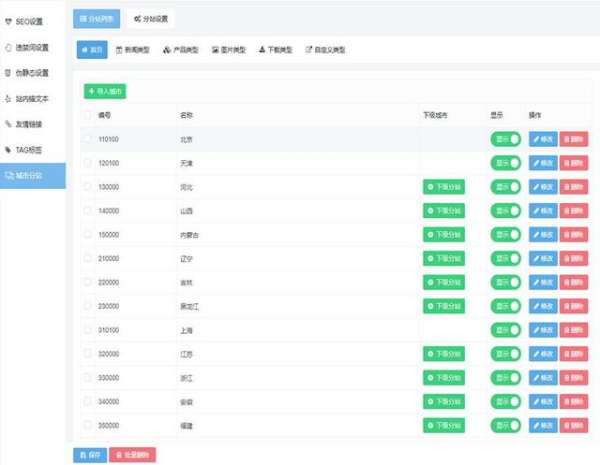The width and height of the screenshot is (600, 465).
Task: Open 友情链接 in the sidebar
Action: [x=29, y=124]
